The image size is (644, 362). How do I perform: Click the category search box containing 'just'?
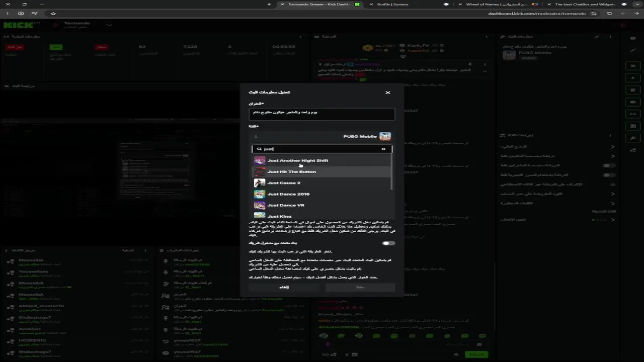coord(321,149)
